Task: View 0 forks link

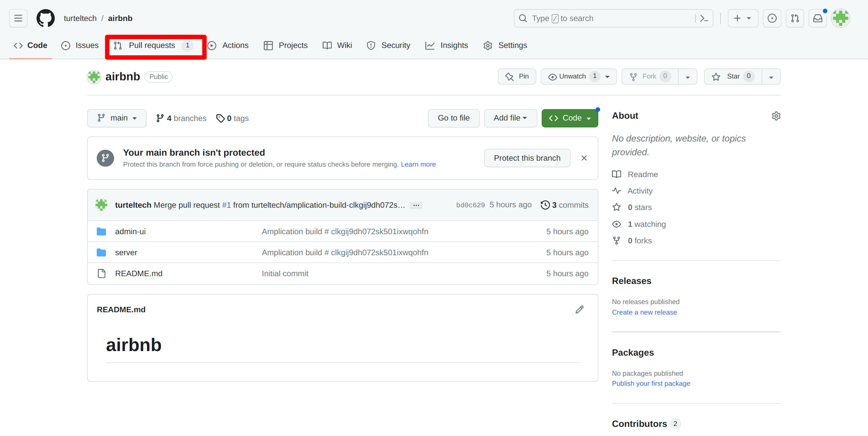Action: click(632, 241)
